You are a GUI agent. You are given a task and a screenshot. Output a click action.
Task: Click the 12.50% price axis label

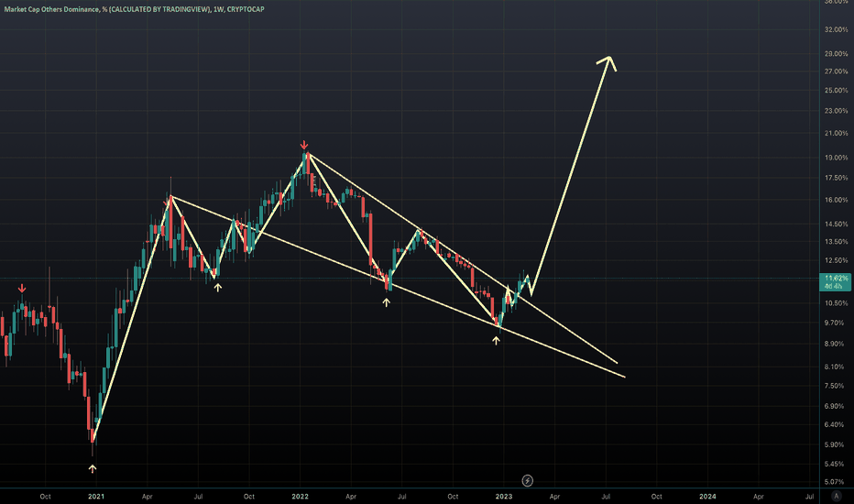pos(836,260)
